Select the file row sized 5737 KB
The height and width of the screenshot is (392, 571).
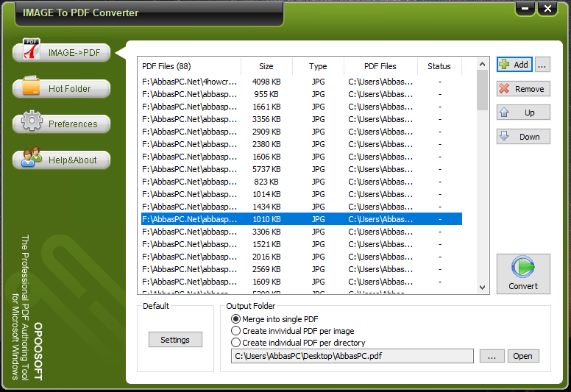click(302, 169)
